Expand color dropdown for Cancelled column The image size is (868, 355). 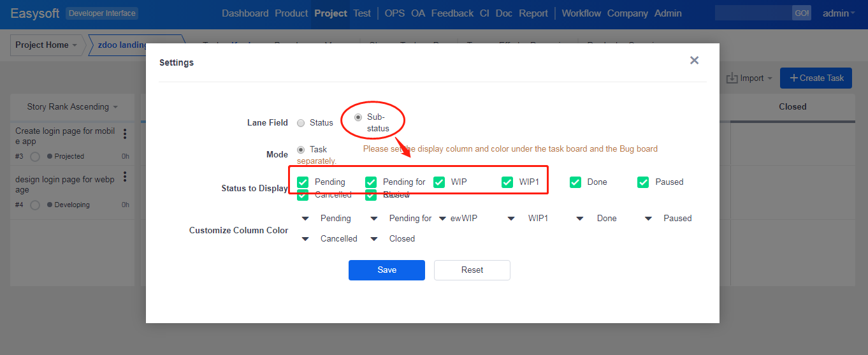point(305,239)
